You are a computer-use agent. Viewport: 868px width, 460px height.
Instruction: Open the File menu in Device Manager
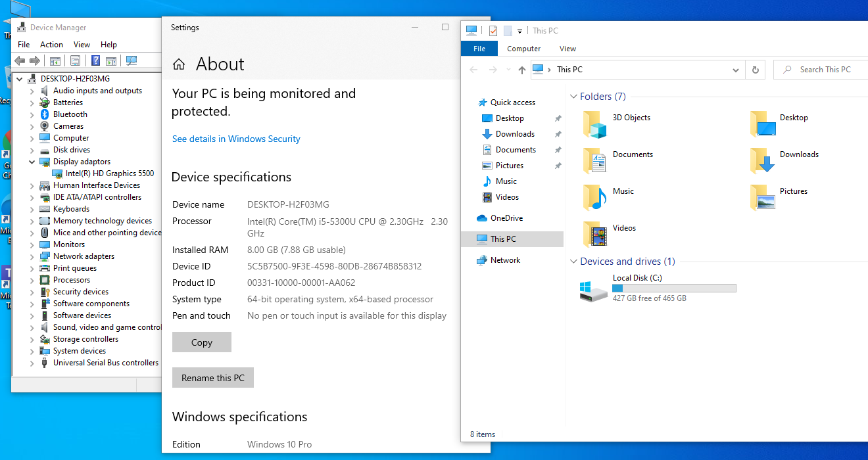[24, 45]
